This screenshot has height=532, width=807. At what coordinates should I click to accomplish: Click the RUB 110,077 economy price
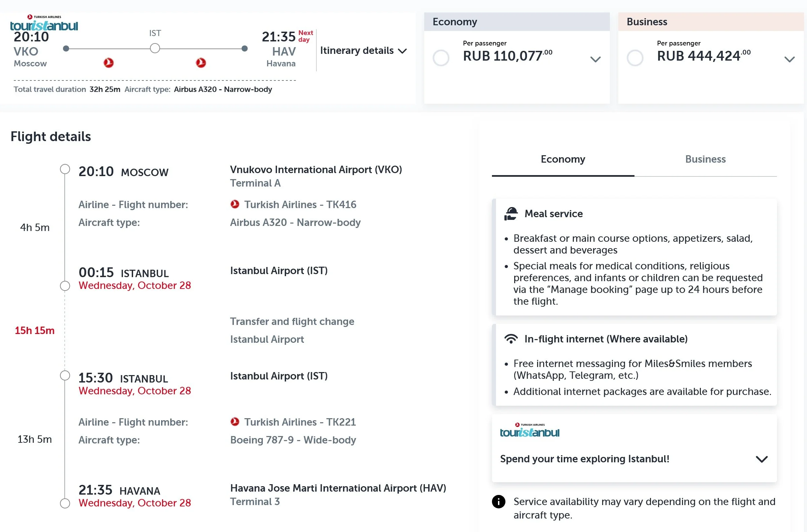(x=507, y=56)
